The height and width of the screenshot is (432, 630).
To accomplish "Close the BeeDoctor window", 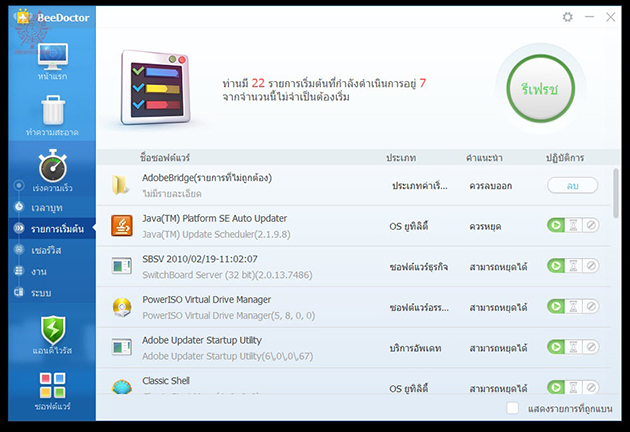I will (x=610, y=17).
